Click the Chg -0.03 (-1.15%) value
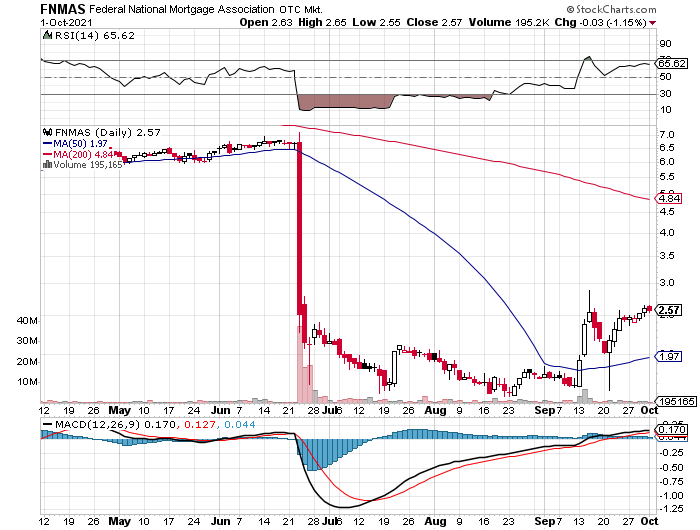The image size is (700, 530). (x=600, y=22)
